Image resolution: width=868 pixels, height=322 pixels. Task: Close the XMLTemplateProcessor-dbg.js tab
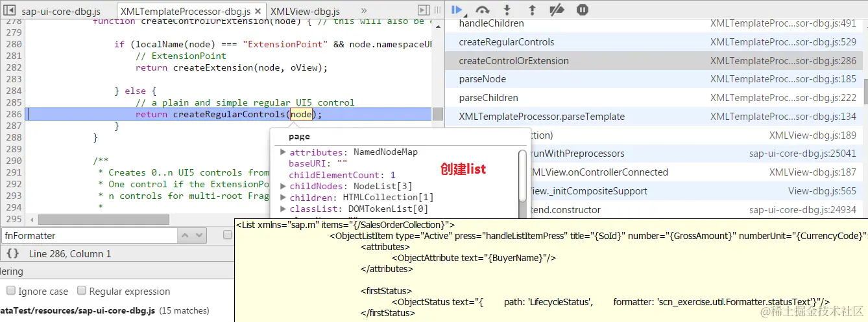[x=258, y=12]
